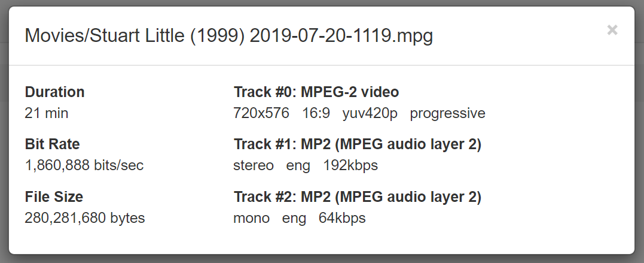Click the Track #1 MP2 audio heading
This screenshot has width=644, height=263.
357,144
